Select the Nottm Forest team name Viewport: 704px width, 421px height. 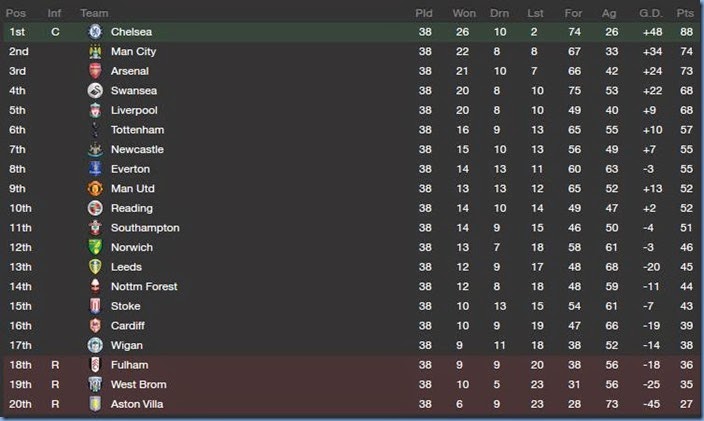144,286
